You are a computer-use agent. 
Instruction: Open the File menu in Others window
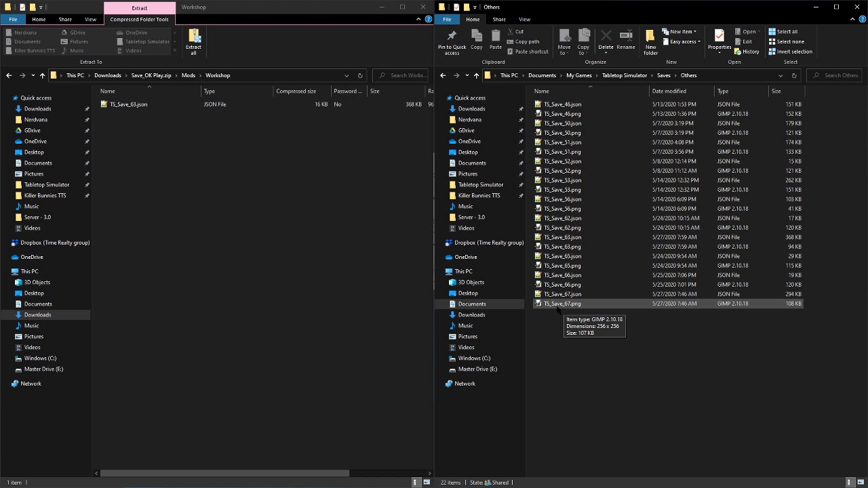point(447,19)
